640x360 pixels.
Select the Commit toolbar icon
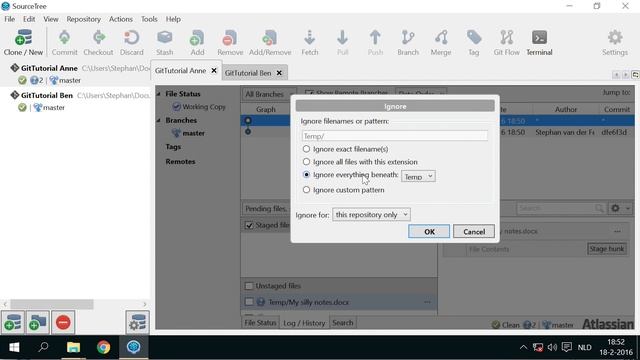point(64,42)
